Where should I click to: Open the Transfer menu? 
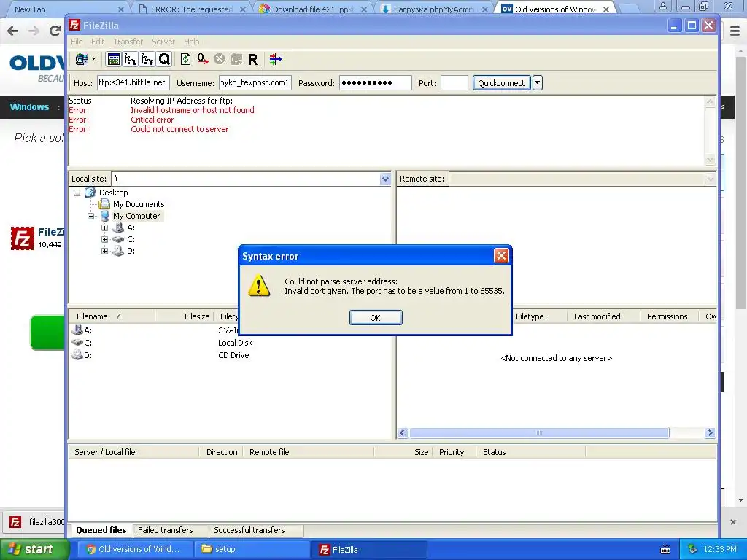[x=128, y=42]
